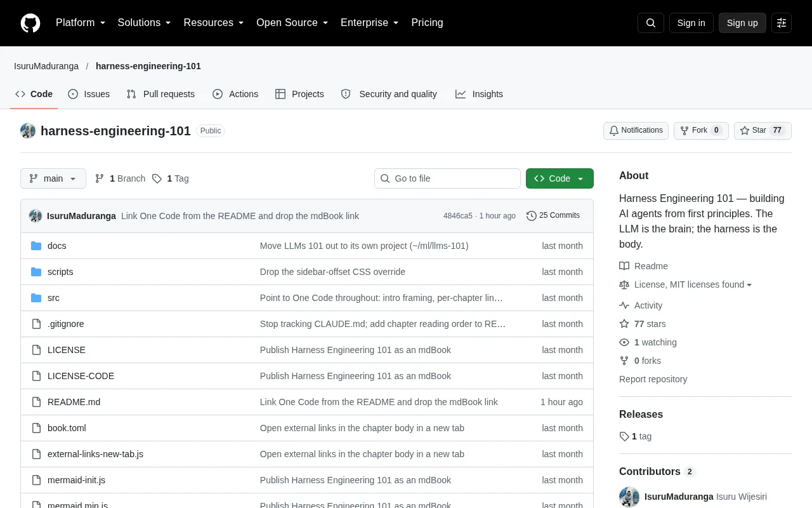Open the main branch selector dropdown
The image size is (812, 508).
tap(53, 178)
